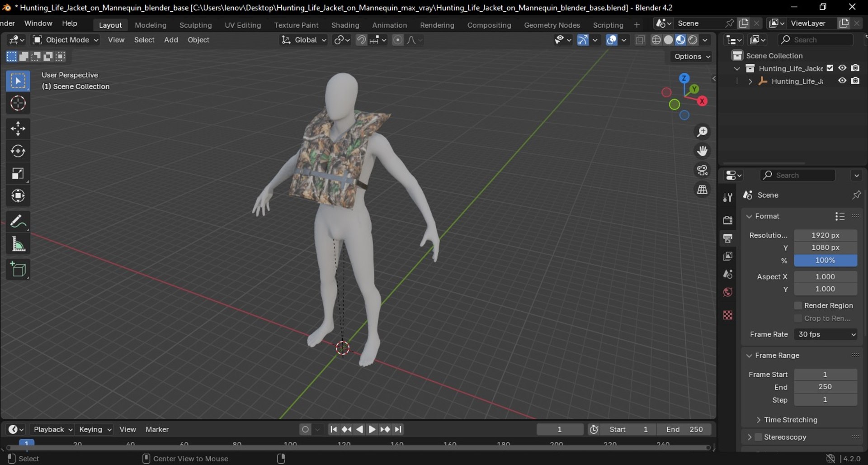Open timeline Marker menu

pos(157,429)
